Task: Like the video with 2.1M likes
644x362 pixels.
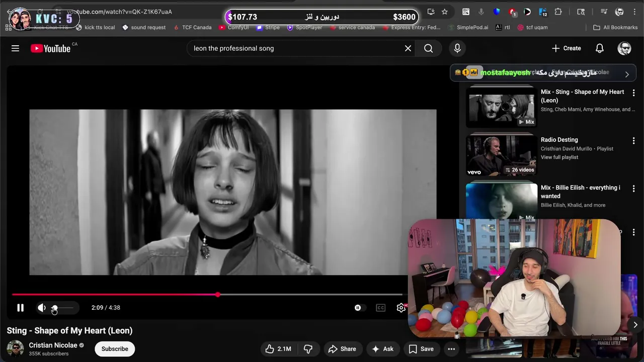Action: pos(278,349)
